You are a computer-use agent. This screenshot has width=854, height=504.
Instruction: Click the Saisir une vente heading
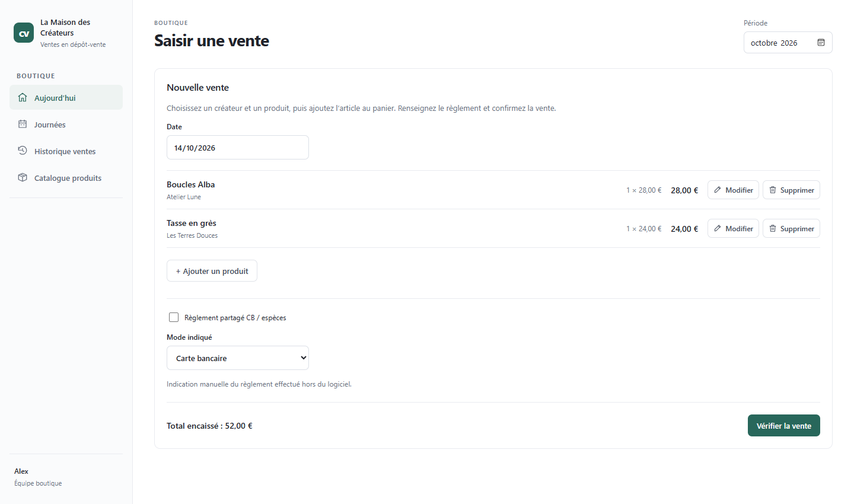pos(212,40)
